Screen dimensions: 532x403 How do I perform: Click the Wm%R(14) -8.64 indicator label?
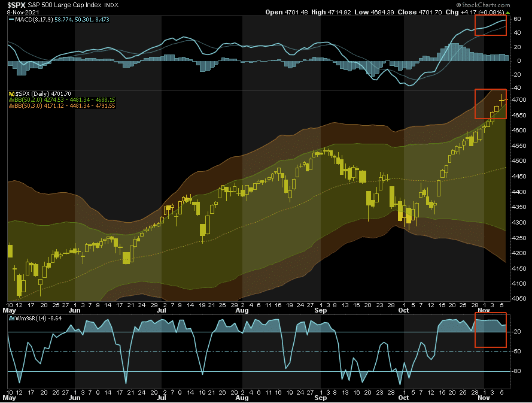pos(38,319)
